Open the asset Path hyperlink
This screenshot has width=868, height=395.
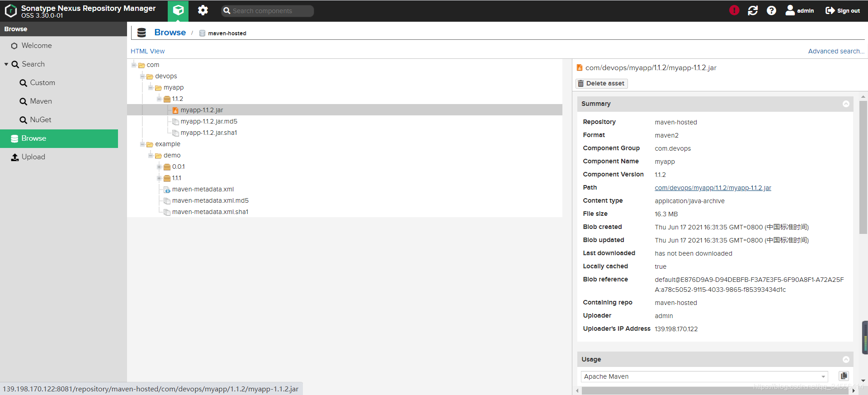713,188
